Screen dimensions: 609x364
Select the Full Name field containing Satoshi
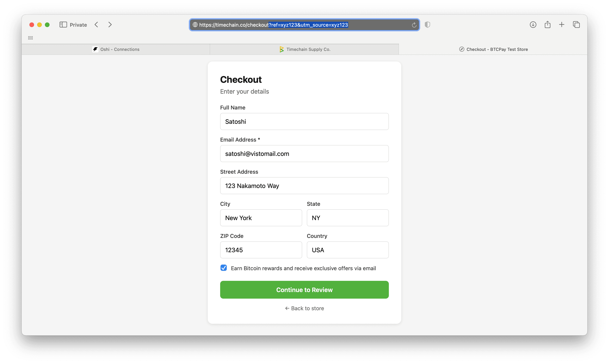click(x=304, y=121)
